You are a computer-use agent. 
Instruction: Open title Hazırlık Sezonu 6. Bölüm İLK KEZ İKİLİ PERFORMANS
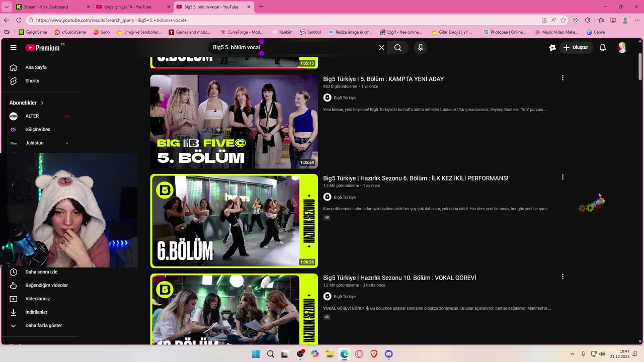click(x=416, y=178)
